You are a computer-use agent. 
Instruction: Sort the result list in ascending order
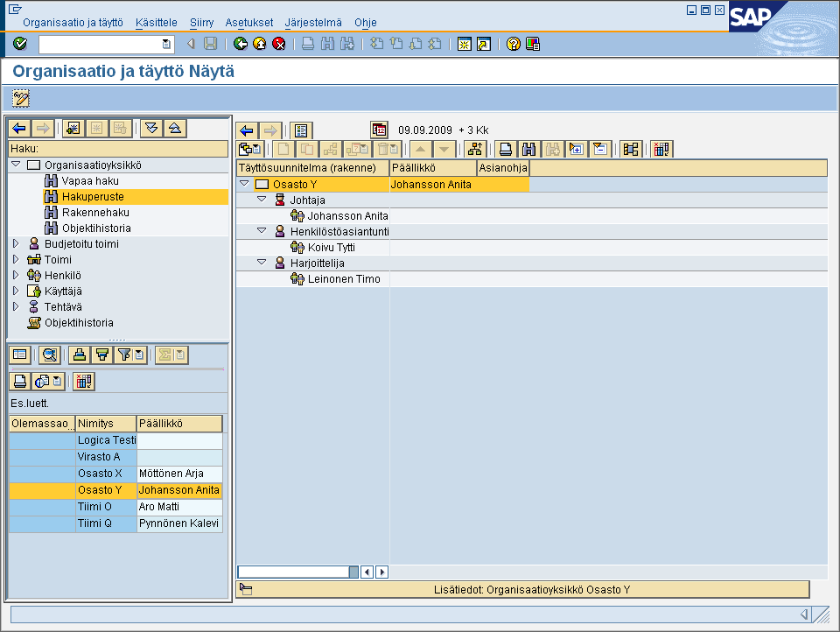[x=80, y=355]
